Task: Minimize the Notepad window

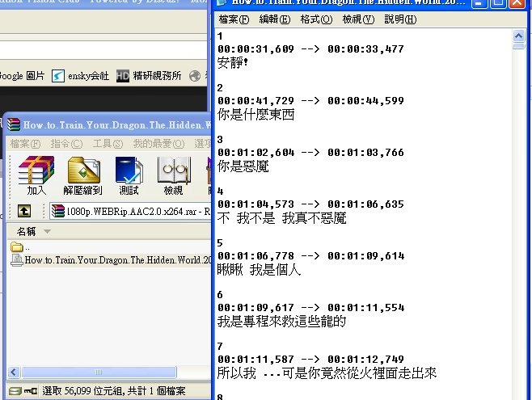Action: [x=479, y=3]
